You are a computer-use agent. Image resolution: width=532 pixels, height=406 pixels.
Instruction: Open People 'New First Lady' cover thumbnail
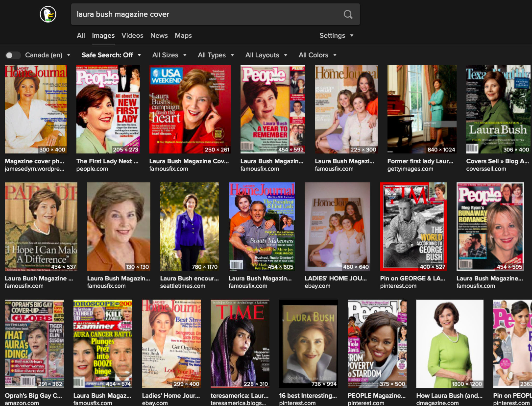tap(108, 109)
